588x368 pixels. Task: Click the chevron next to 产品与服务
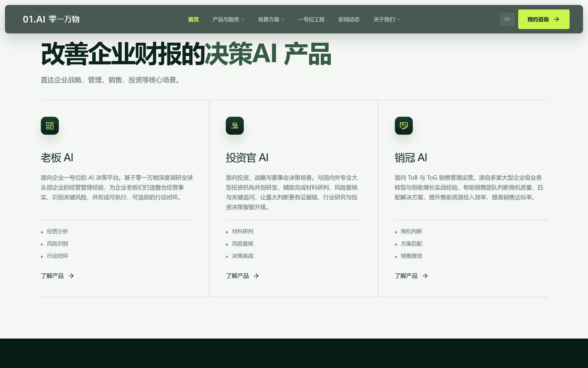(243, 20)
